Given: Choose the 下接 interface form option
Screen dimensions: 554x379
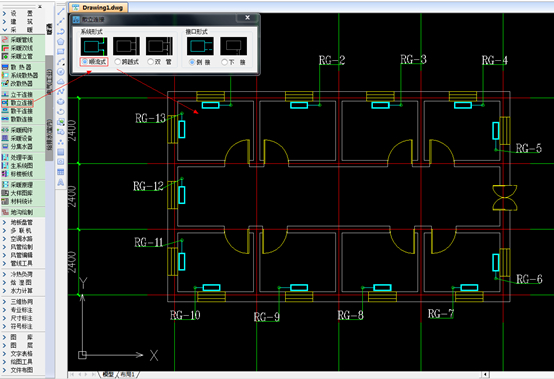Looking at the screenshot, I should 234,62.
